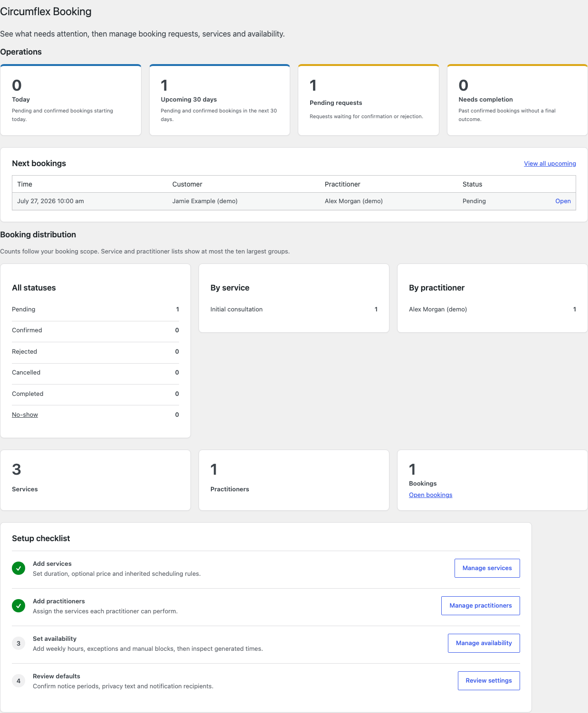The image size is (588, 713).
Task: Click the Pending status cell in the table
Action: click(474, 201)
